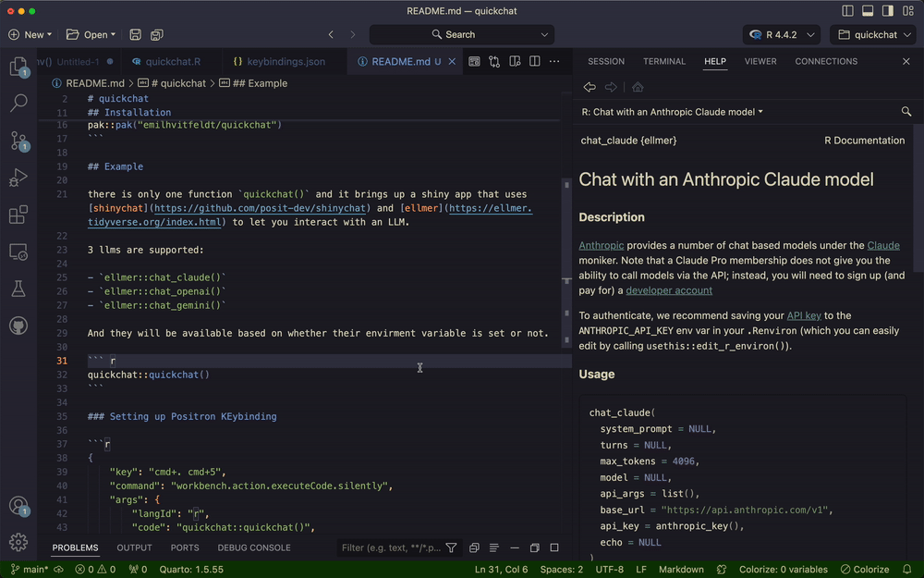924x578 pixels.
Task: Change Spaces: 2 indentation setting
Action: click(x=561, y=569)
